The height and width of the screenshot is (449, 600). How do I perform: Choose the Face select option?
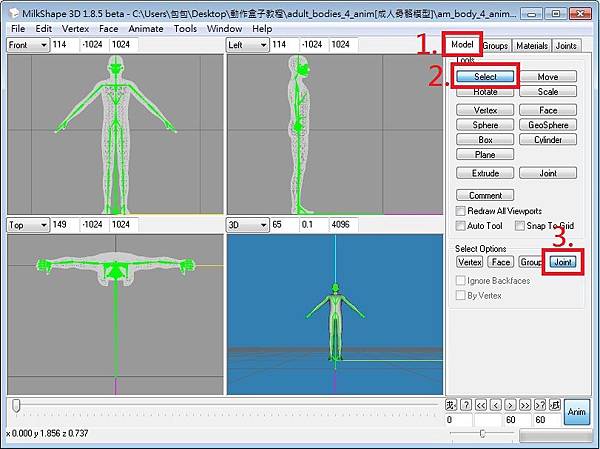(501, 262)
